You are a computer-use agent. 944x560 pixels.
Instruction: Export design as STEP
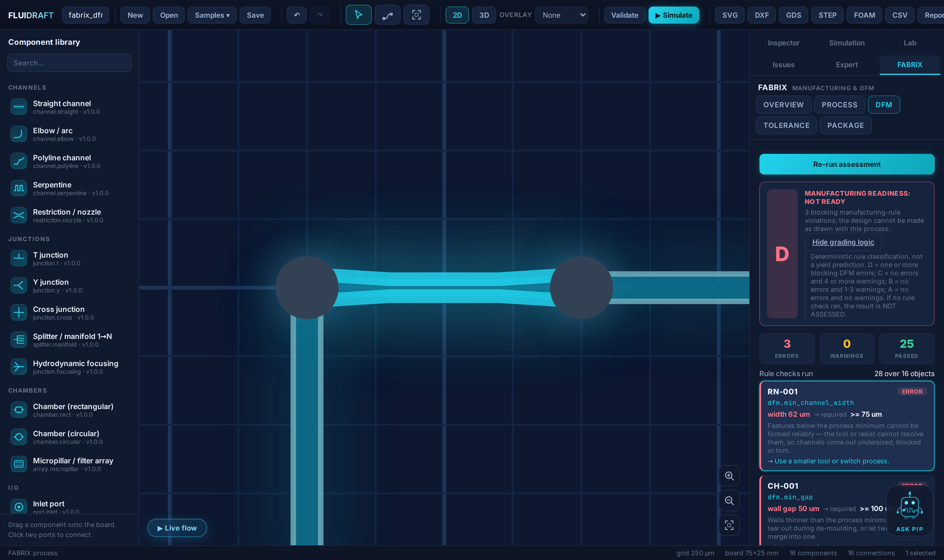click(827, 15)
